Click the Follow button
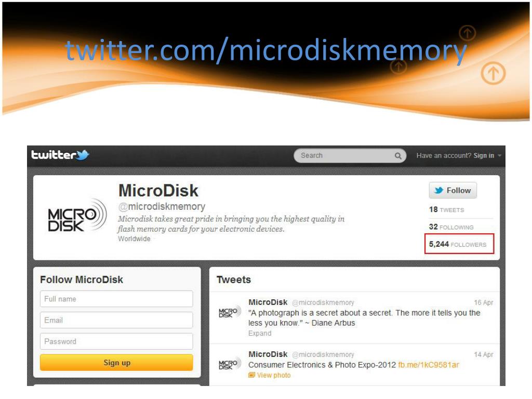The height and width of the screenshot is (399, 532). (453, 190)
